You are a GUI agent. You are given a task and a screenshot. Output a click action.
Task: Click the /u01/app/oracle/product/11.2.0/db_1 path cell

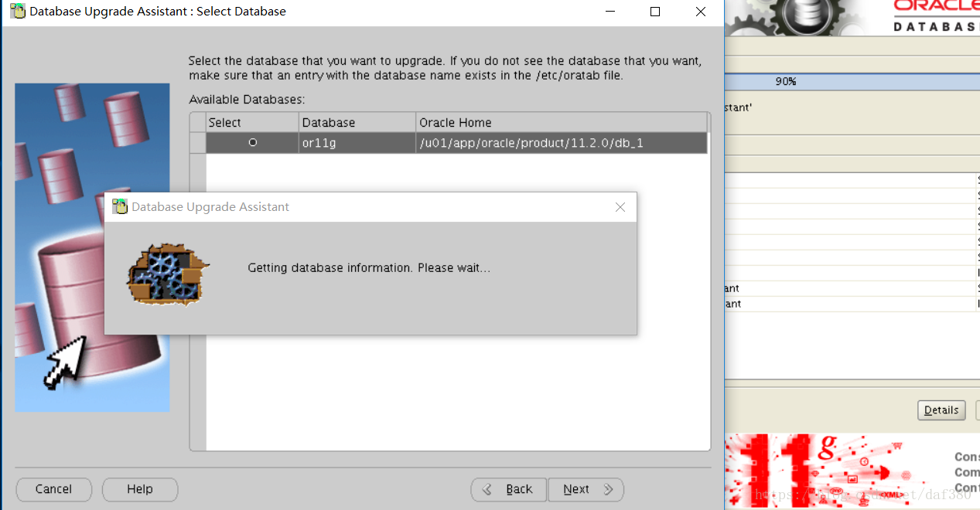562,143
